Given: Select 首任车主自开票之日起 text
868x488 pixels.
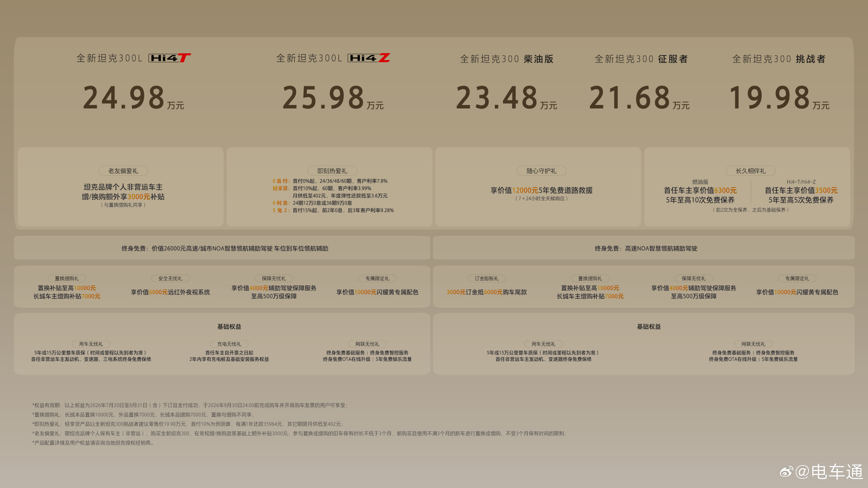Looking at the screenshot, I should pos(229,353).
